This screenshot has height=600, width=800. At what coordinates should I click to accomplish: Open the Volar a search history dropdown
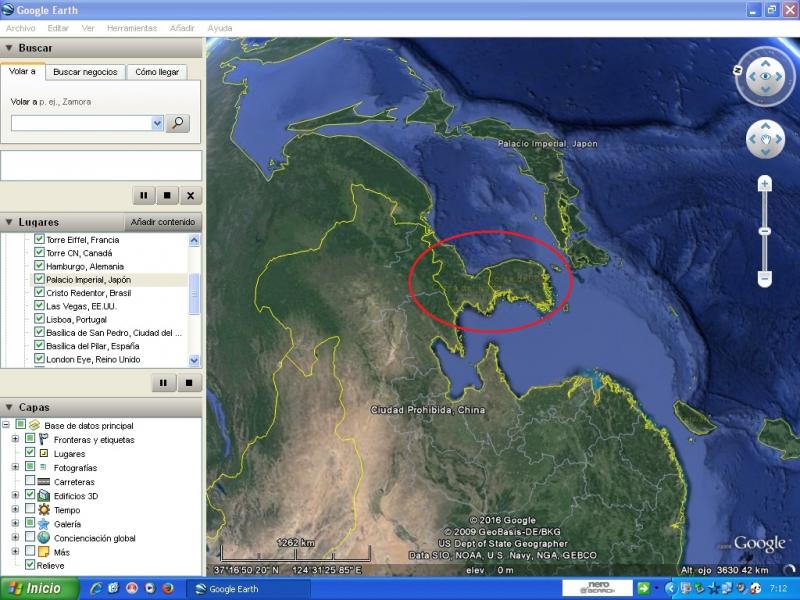click(157, 123)
